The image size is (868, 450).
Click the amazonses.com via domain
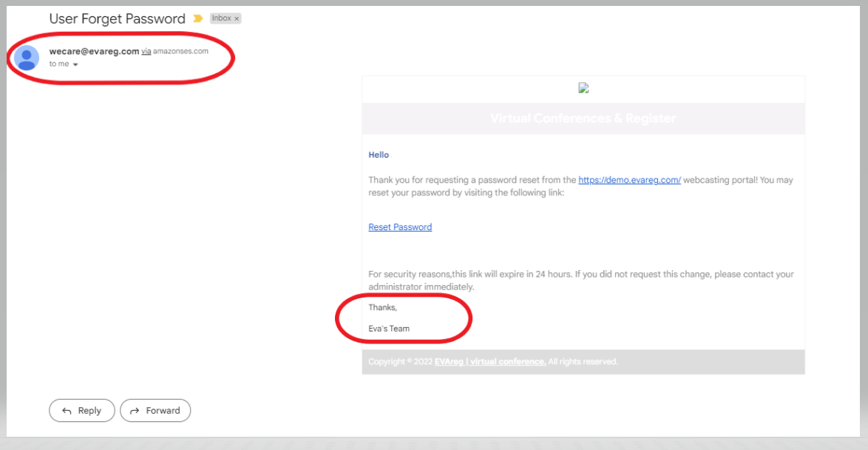coord(180,52)
